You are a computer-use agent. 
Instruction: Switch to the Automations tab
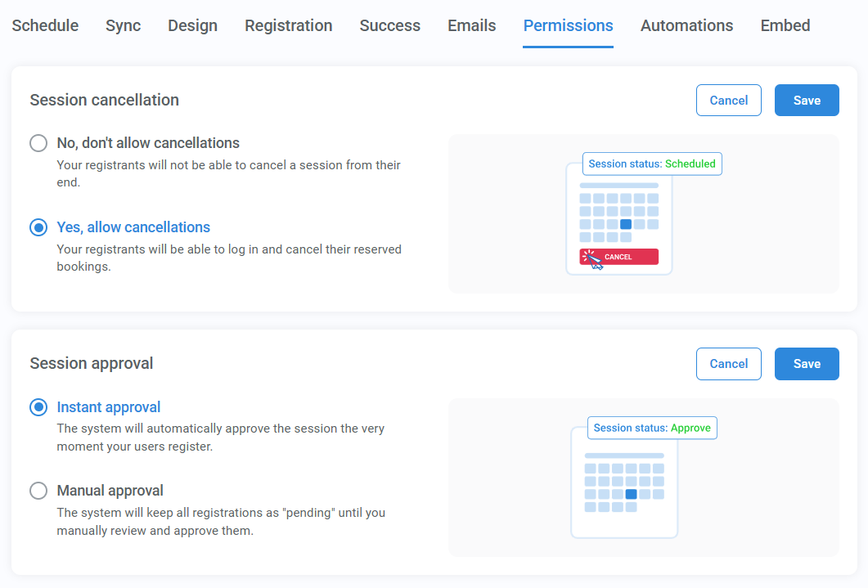pyautogui.click(x=686, y=25)
